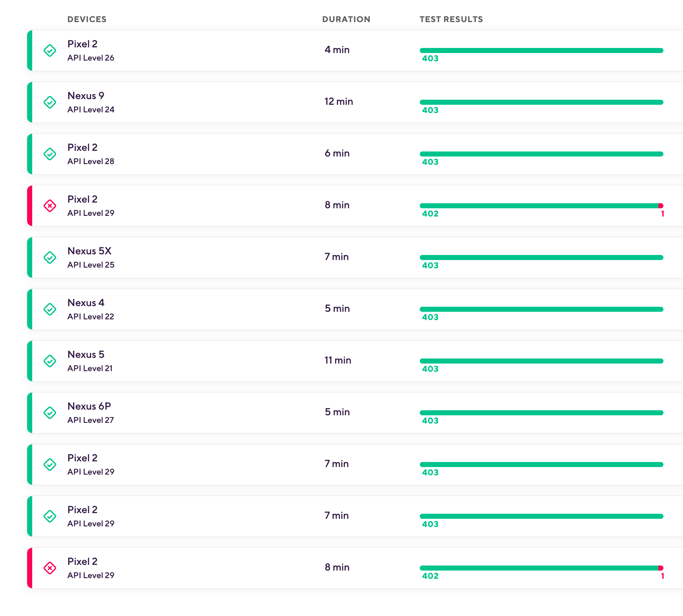Click the 12 min duration for Nexus 9
The height and width of the screenshot is (616, 683).
(x=338, y=101)
